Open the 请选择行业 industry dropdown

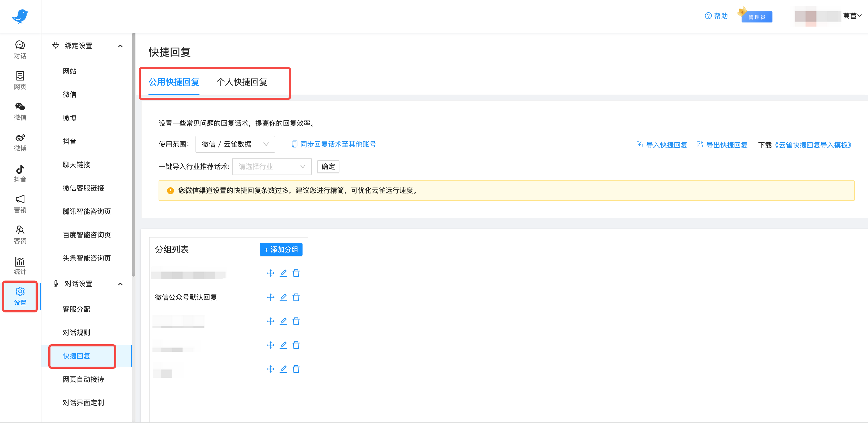pyautogui.click(x=272, y=167)
